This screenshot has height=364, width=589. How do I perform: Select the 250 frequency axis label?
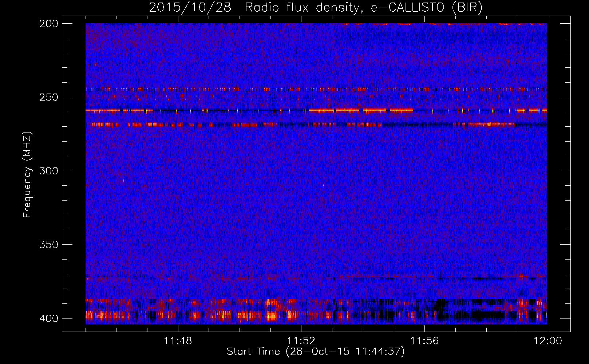[48, 97]
